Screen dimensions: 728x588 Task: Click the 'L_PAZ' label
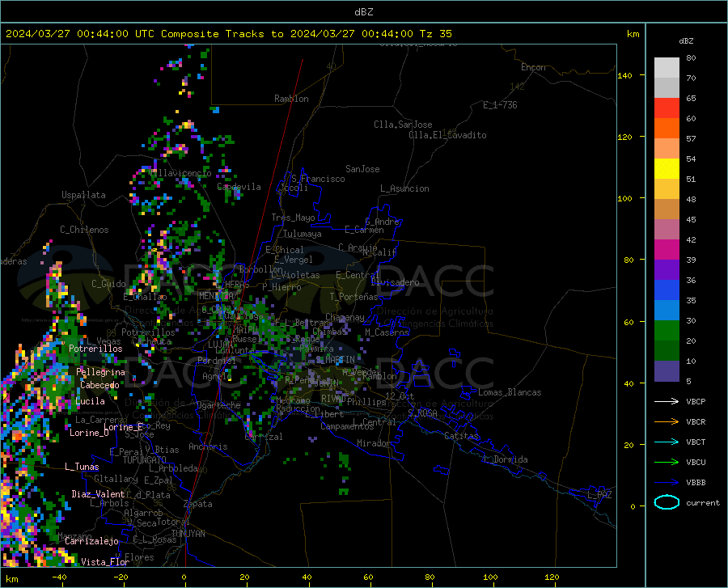point(599,495)
